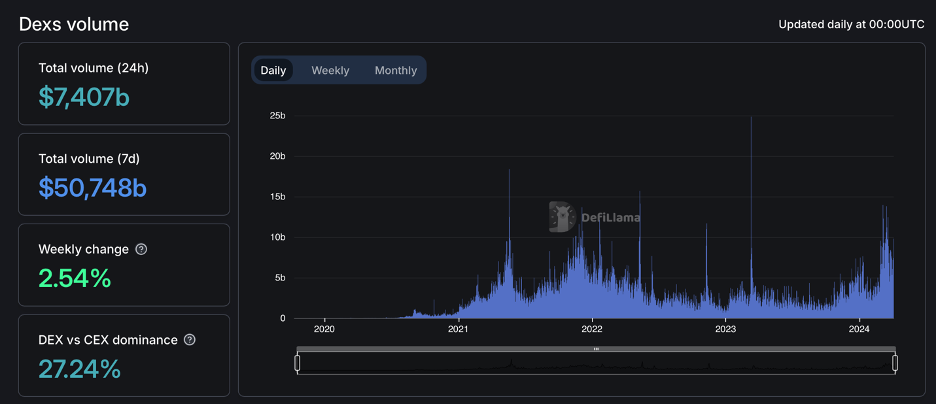This screenshot has width=936, height=404.
Task: Click the grip bar above the range slider
Action: (x=596, y=349)
